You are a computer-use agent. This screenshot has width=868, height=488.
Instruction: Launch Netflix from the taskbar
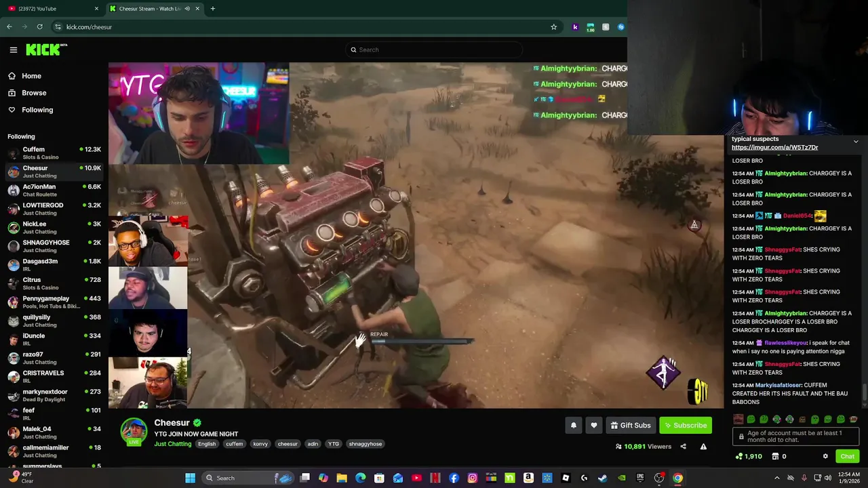(x=435, y=478)
